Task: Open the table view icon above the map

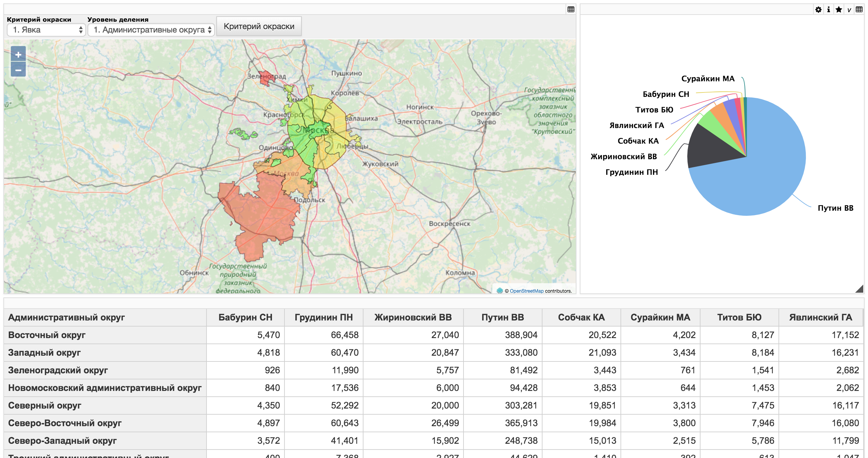Action: coord(571,9)
